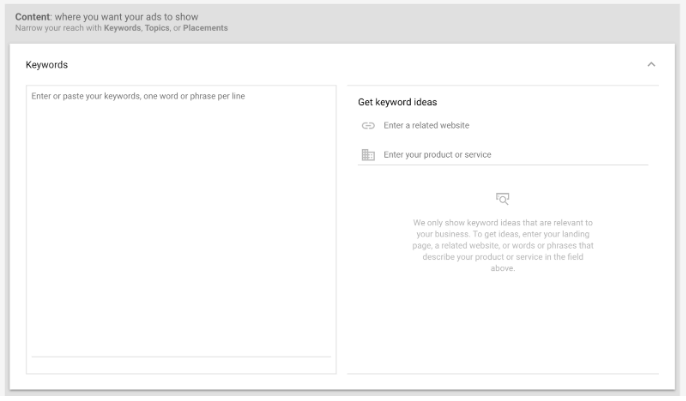The image size is (686, 401).
Task: Click the 'Narrow your reach with' subtitle text
Action: click(x=59, y=28)
